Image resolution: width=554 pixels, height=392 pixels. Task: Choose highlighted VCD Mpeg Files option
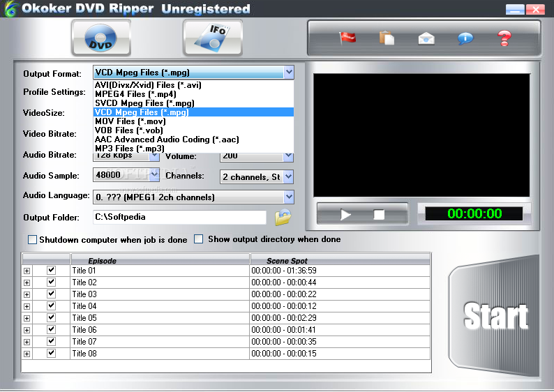[x=193, y=112]
